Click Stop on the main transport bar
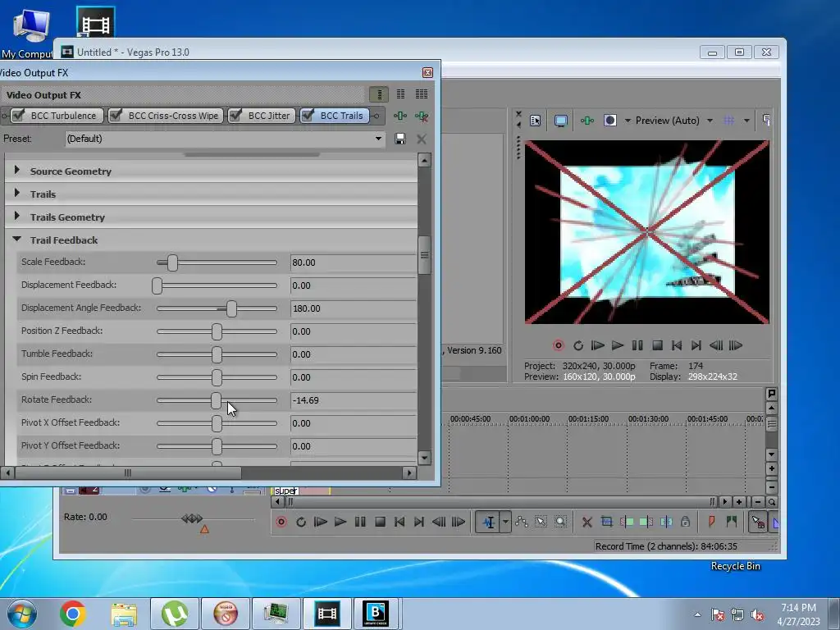Viewport: 840px width, 630px height. [380, 522]
